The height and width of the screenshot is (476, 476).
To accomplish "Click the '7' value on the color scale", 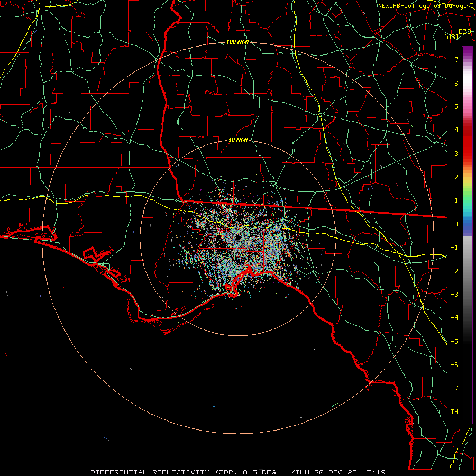I will (x=456, y=59).
